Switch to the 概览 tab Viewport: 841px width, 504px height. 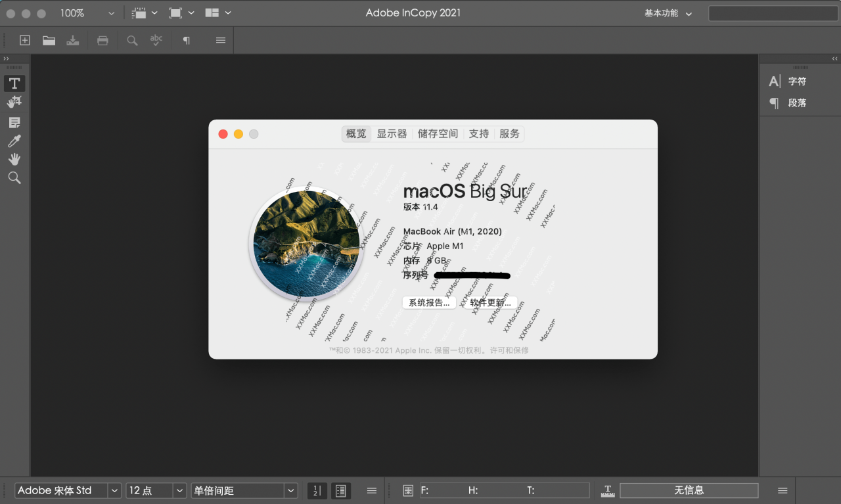[356, 133]
